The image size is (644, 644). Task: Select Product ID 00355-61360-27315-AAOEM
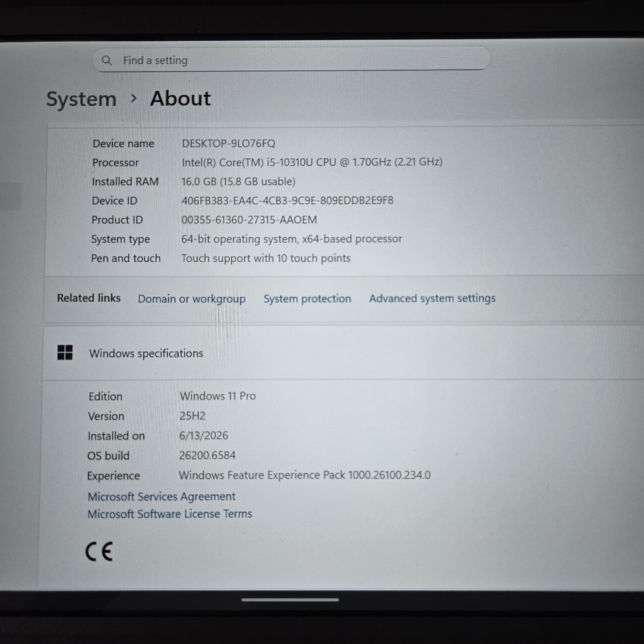249,220
